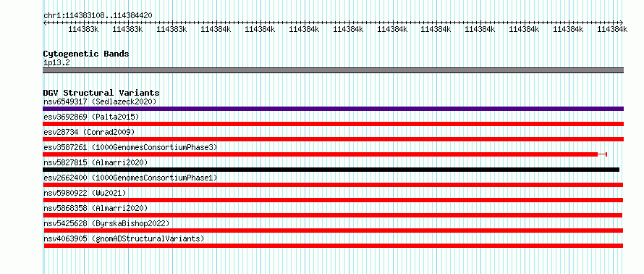The height and width of the screenshot is (274, 644).
Task: Open the nsv5868358 (Almarri2020) label
Action: [x=96, y=208]
